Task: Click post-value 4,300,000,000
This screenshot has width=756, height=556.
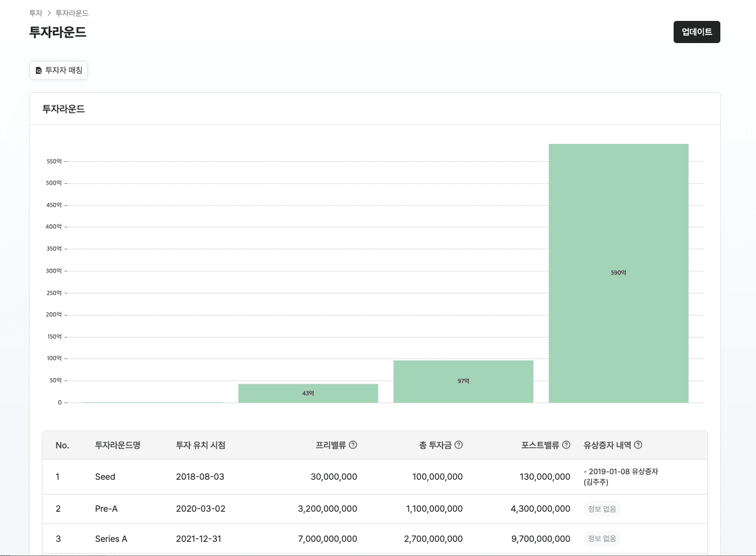Action: click(x=540, y=509)
